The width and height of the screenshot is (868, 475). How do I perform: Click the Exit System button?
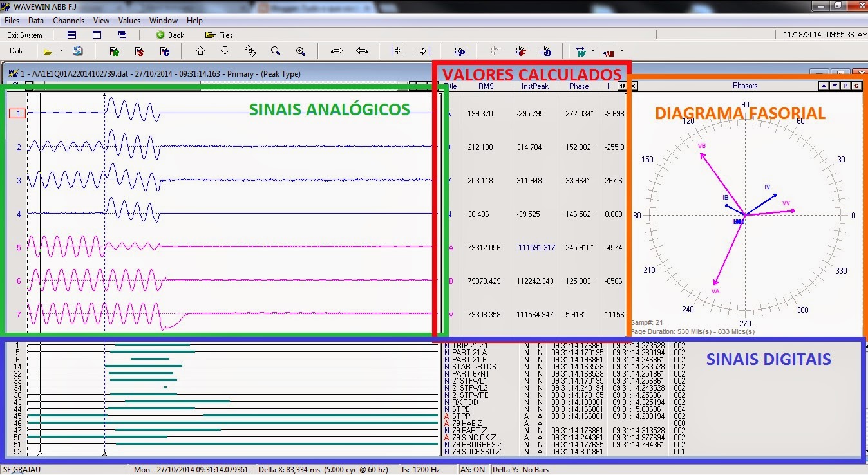(x=24, y=35)
